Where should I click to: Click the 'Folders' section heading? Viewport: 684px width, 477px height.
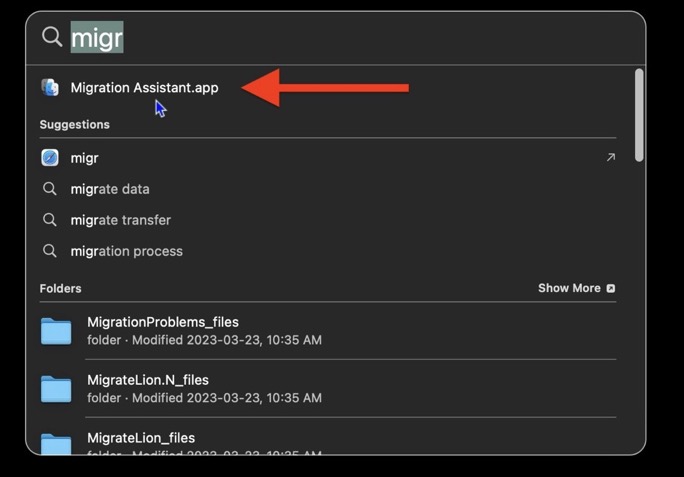pos(60,288)
